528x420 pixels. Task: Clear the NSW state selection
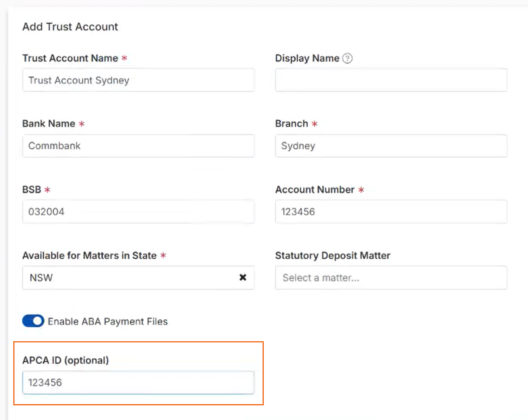click(243, 277)
